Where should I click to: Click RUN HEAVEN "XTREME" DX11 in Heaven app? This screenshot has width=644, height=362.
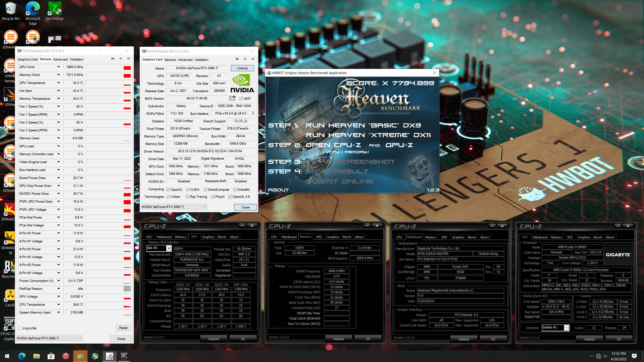(368, 135)
